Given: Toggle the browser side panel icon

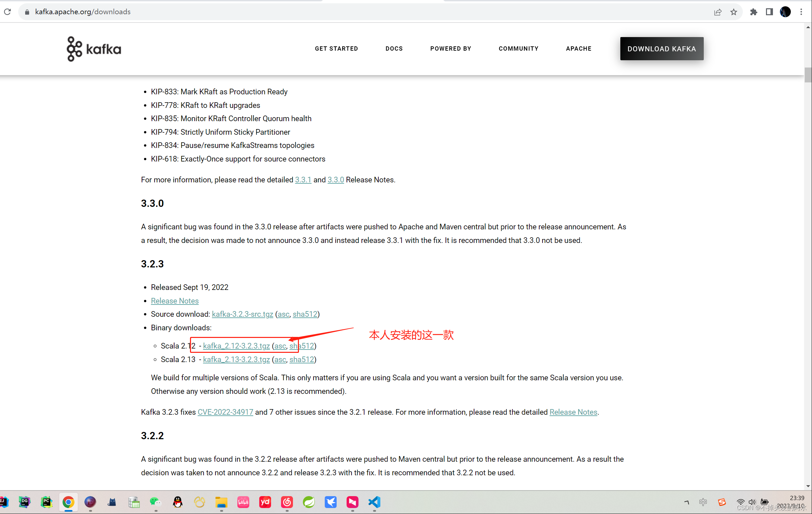Looking at the screenshot, I should (769, 12).
